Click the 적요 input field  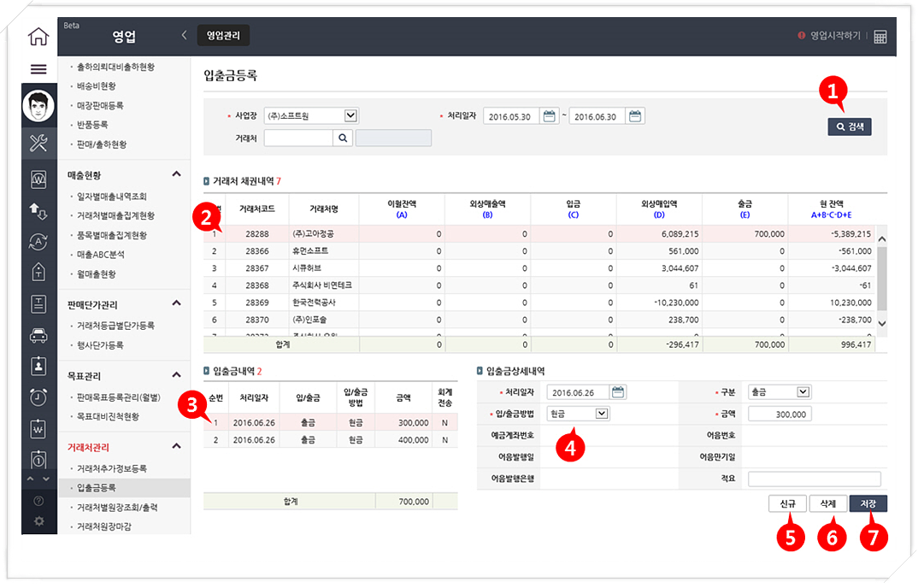815,479
